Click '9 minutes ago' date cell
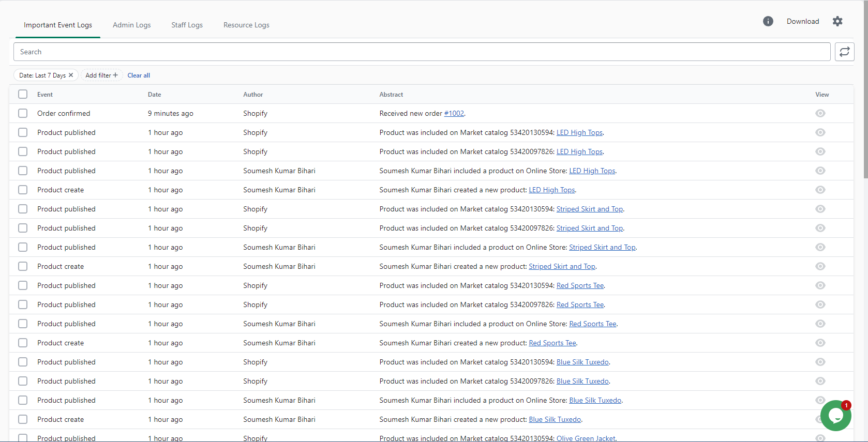Screen dimensions: 868x442 (171, 113)
